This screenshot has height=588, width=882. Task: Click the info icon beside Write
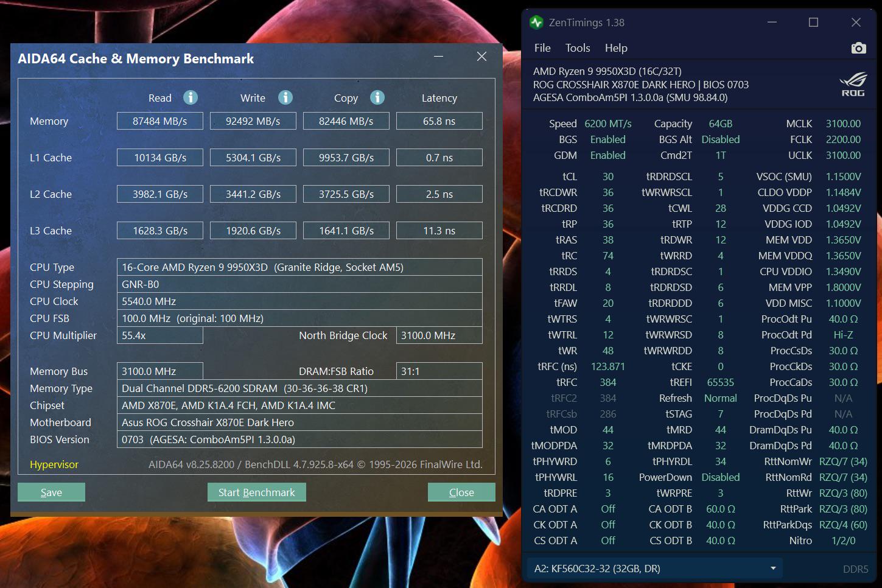click(x=285, y=97)
